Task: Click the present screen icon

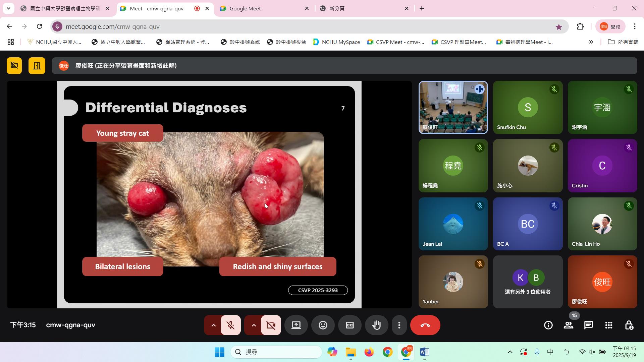Action: pyautogui.click(x=296, y=325)
